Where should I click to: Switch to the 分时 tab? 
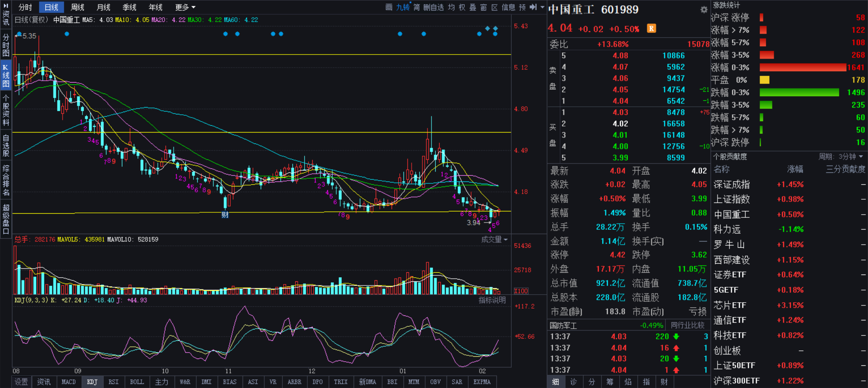point(25,7)
